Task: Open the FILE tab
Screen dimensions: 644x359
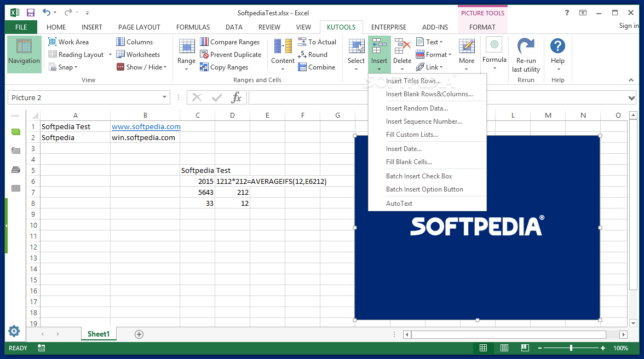Action: 21,27
